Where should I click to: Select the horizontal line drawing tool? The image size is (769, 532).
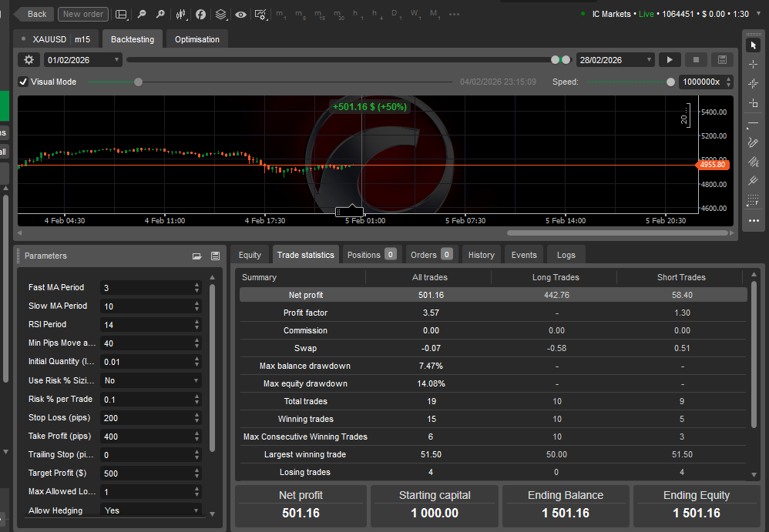(754, 123)
